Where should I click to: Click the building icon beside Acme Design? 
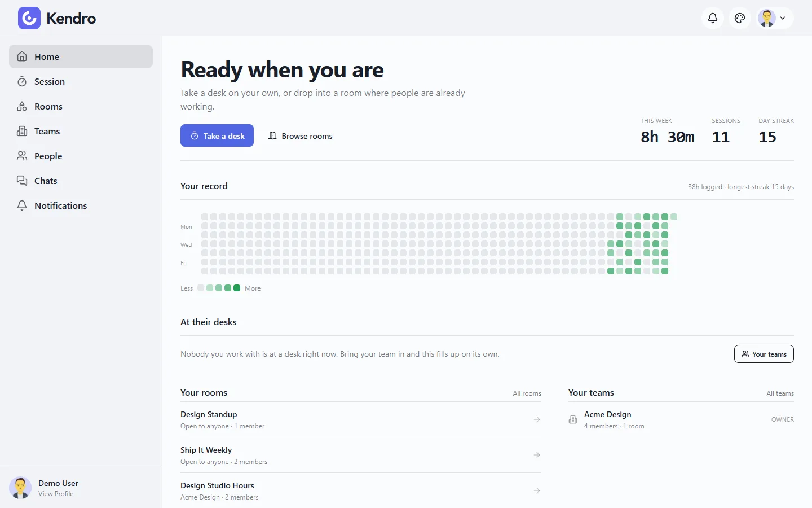coord(573,419)
